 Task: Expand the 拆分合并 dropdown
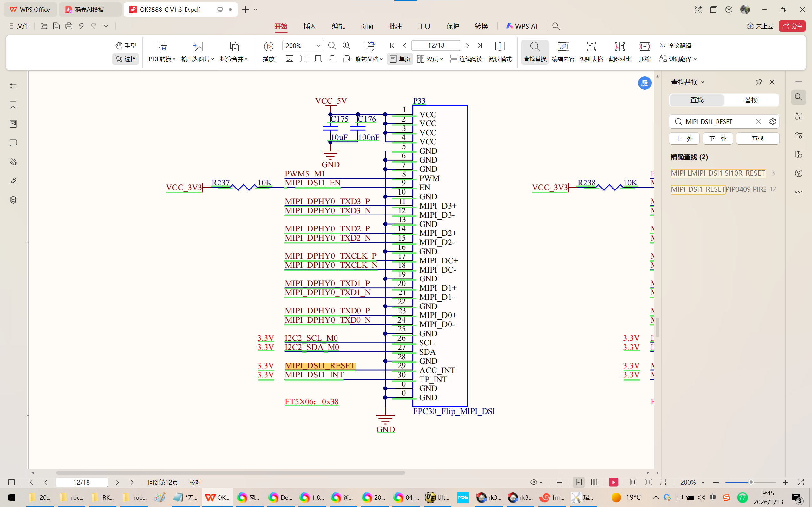(x=234, y=59)
